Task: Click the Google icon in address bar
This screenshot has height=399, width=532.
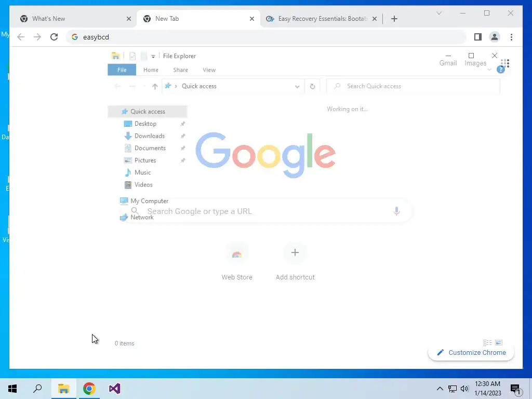Action: point(75,37)
